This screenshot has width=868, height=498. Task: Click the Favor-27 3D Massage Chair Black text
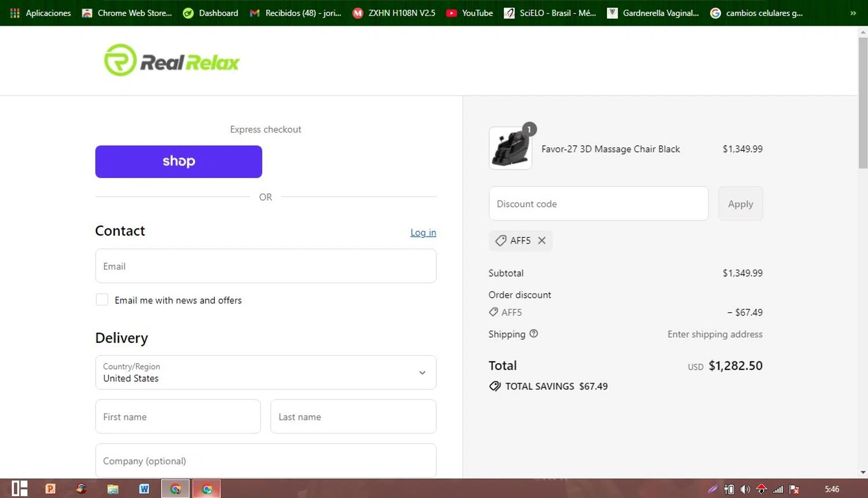[x=610, y=149]
